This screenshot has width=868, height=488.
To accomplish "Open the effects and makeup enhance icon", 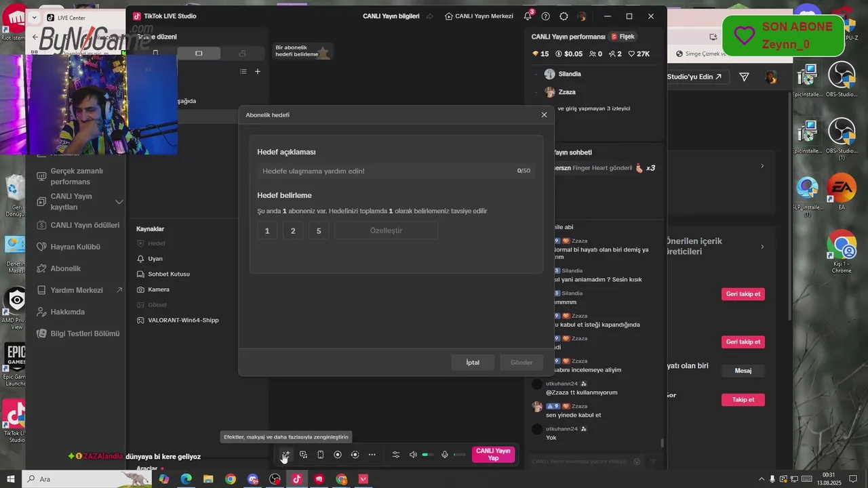I will [285, 455].
